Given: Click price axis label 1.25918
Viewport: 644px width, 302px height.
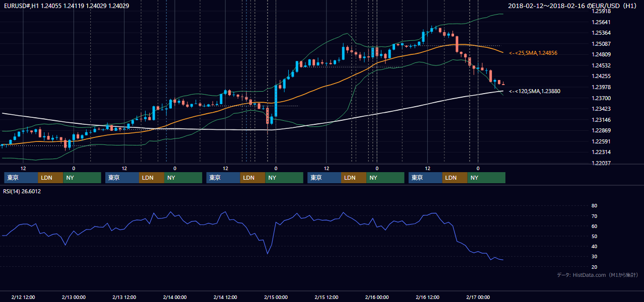Looking at the screenshot, I should [601, 11].
